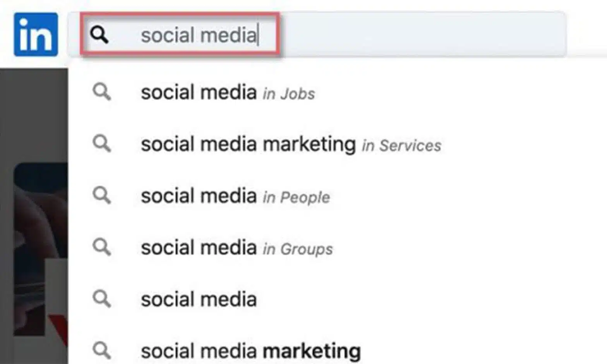
Task: Click the LinkedIn logo
Action: (36, 34)
